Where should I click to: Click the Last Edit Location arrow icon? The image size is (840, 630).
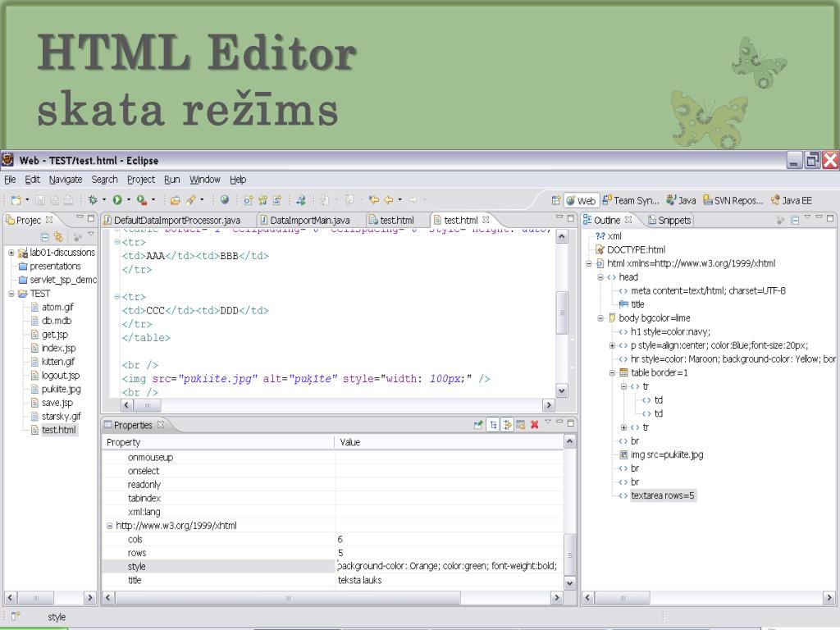click(x=374, y=200)
